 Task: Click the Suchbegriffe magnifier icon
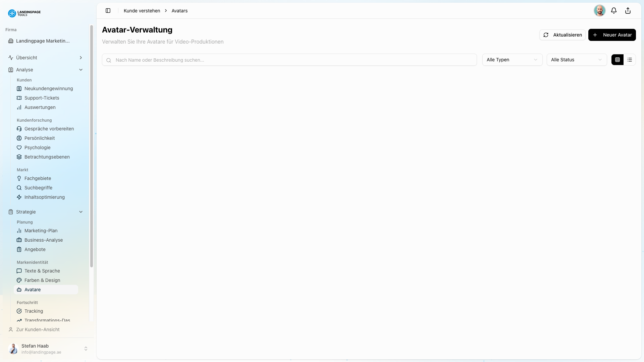(19, 188)
